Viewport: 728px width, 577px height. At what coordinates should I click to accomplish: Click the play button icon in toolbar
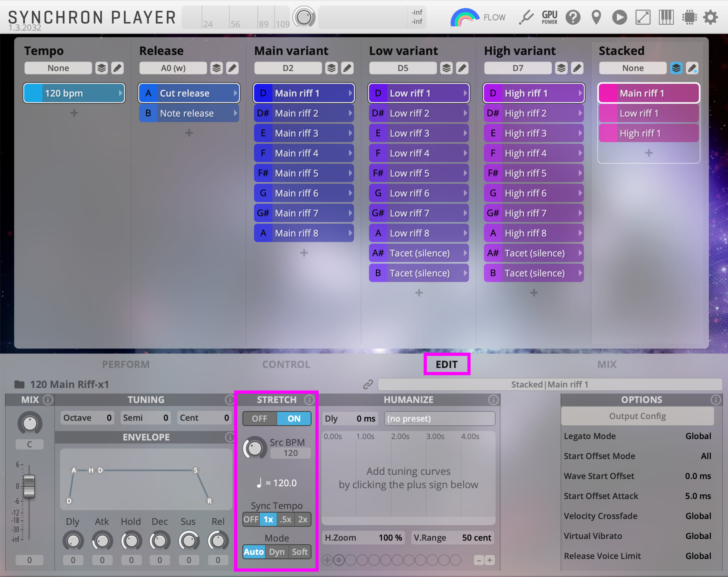(619, 17)
